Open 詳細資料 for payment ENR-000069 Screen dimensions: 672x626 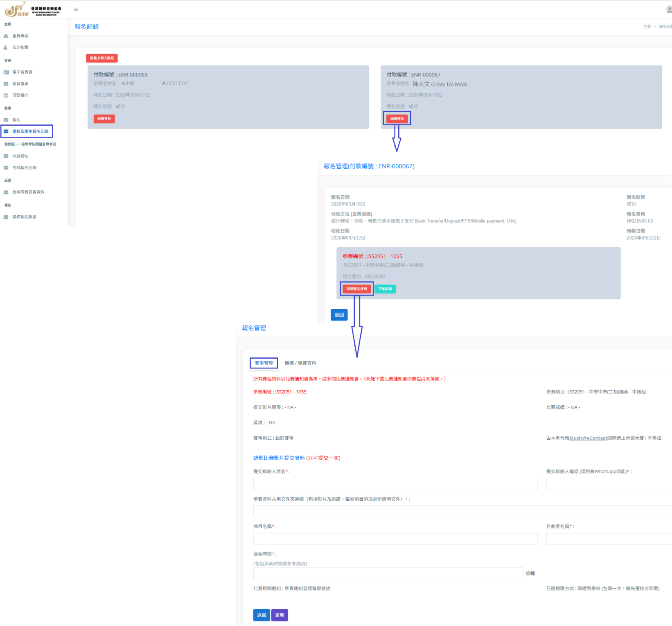point(104,119)
